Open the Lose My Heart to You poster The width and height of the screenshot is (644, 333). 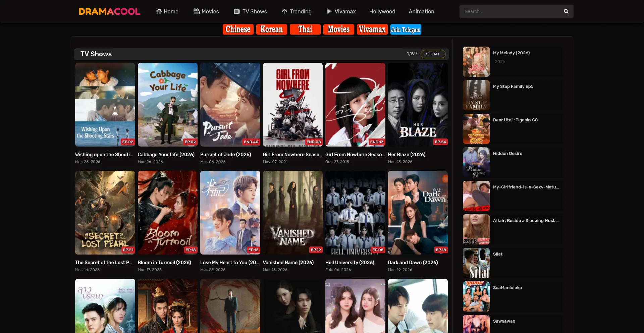tap(230, 213)
